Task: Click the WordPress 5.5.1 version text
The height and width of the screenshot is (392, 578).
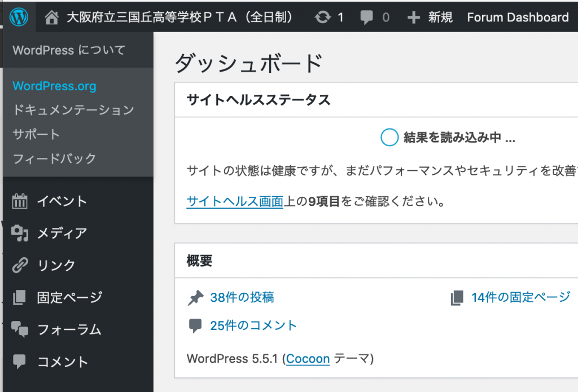Action: click(x=232, y=359)
